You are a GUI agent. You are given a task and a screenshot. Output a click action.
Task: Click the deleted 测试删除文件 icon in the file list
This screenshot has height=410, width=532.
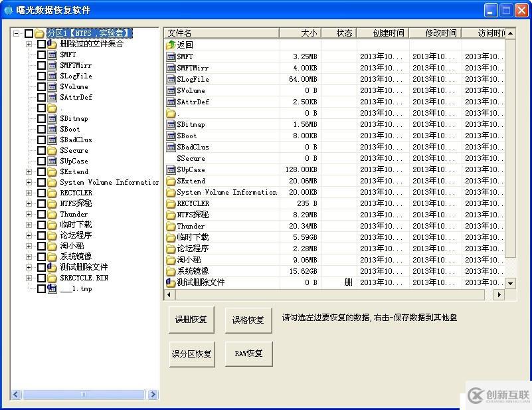[x=171, y=282]
